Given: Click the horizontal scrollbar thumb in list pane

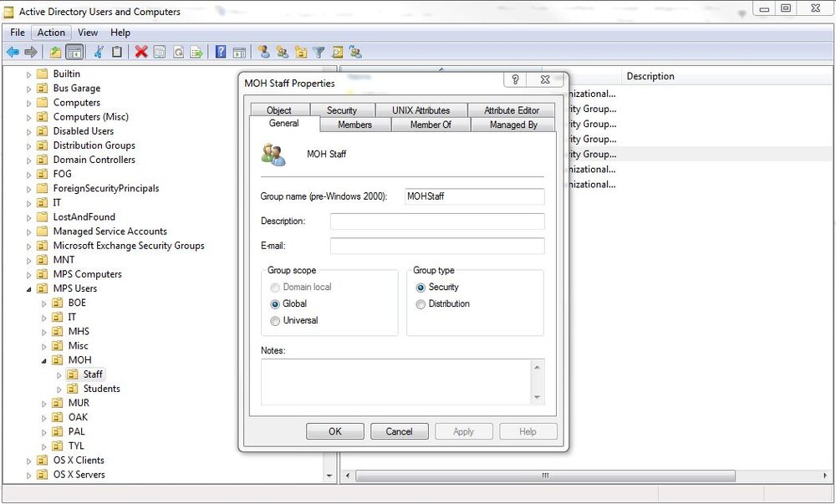Looking at the screenshot, I should 545,476.
